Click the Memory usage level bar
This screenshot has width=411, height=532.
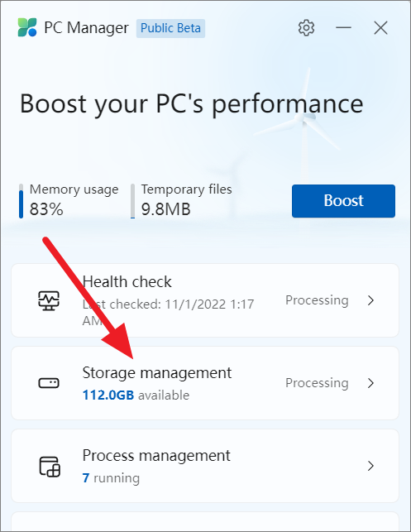[x=21, y=201]
